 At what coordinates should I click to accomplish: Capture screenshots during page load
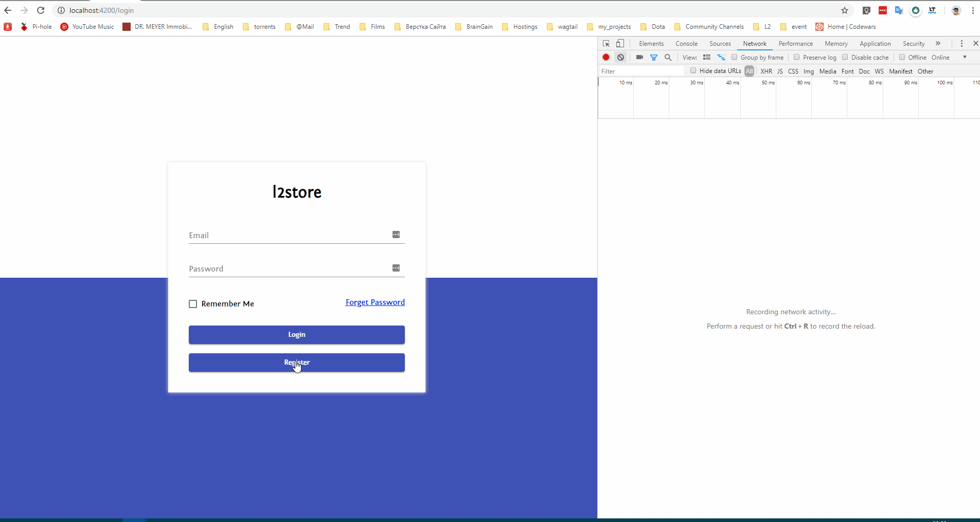click(639, 57)
